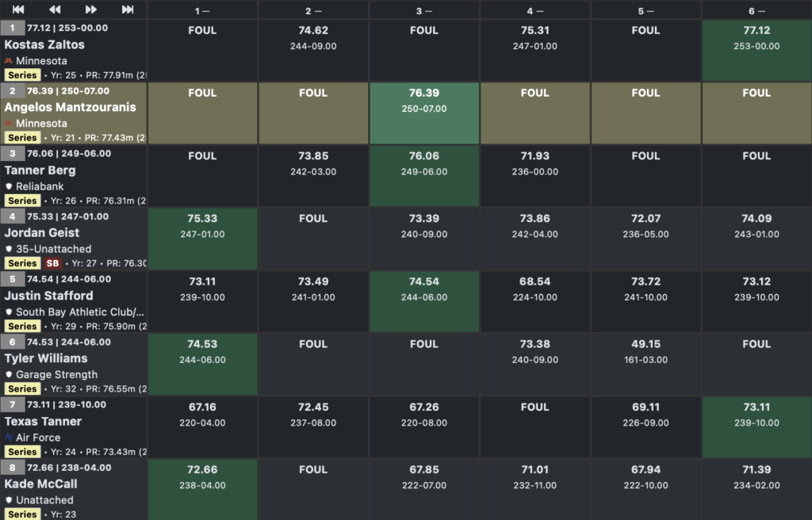
Task: Open Tanner Berg athlete name link
Action: coord(40,170)
